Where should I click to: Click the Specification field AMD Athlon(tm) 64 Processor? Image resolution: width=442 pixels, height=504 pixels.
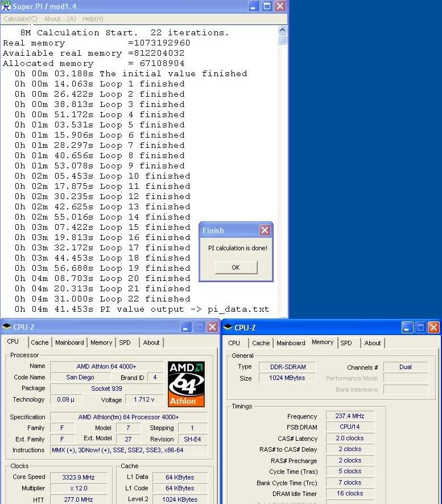tap(129, 417)
